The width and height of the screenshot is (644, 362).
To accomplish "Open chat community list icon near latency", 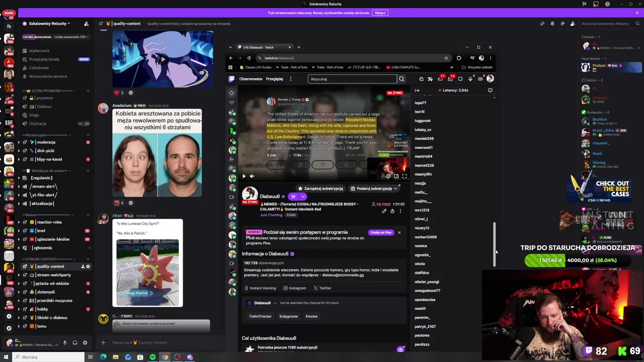I will click(490, 90).
